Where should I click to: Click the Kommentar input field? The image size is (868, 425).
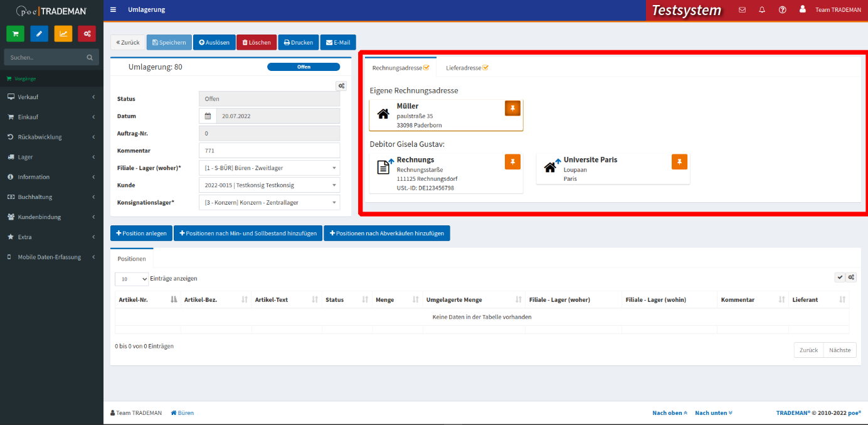pos(269,151)
